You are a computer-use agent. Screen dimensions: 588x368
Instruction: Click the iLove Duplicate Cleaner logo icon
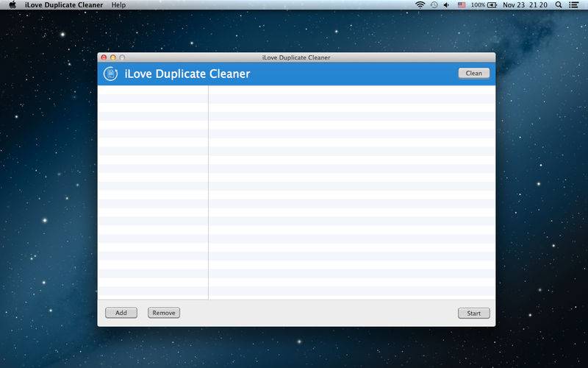(110, 74)
